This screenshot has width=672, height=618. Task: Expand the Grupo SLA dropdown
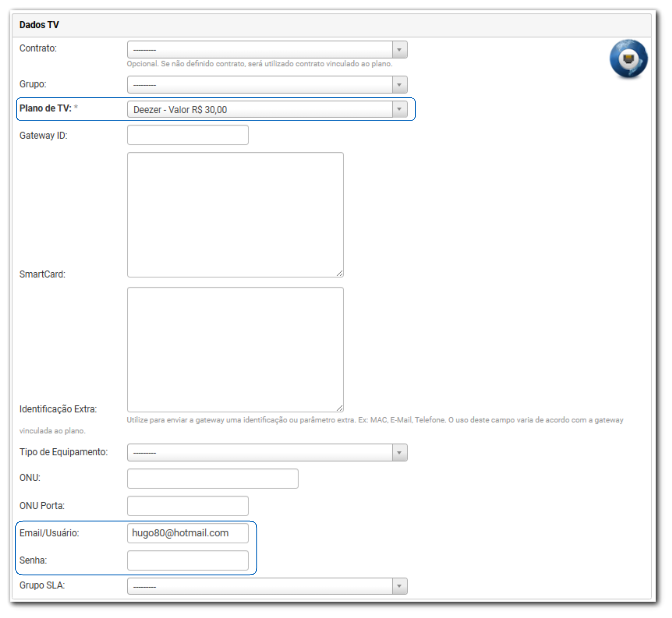click(x=260, y=586)
